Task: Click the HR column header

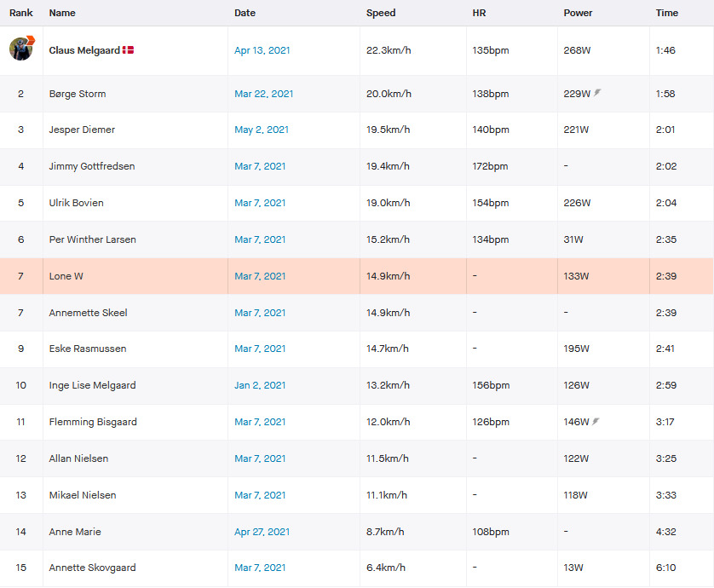Action: pos(479,13)
